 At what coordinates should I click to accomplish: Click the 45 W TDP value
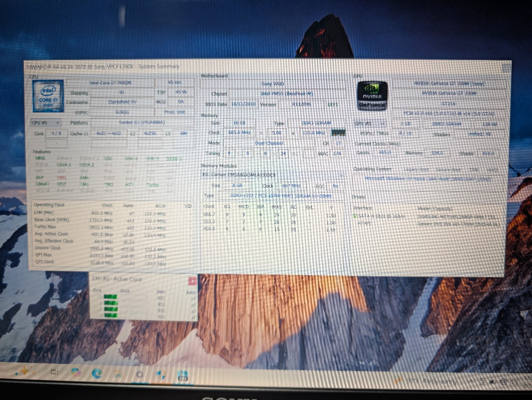coord(181,92)
